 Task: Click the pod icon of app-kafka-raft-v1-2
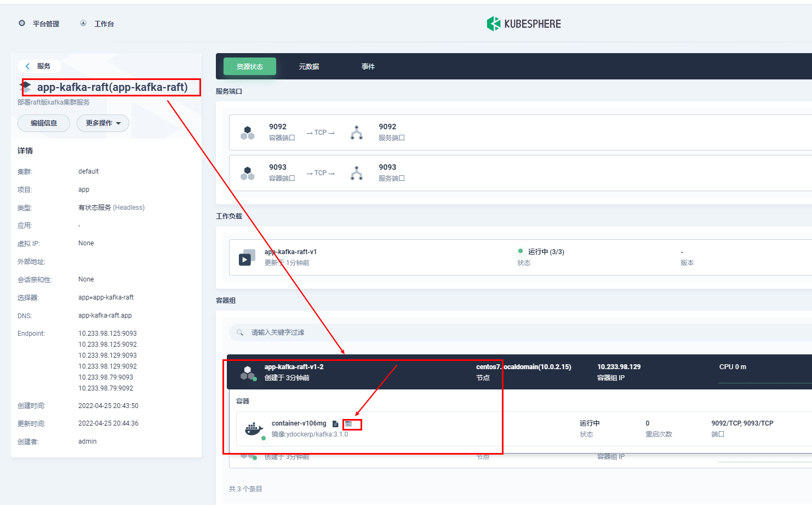point(248,373)
